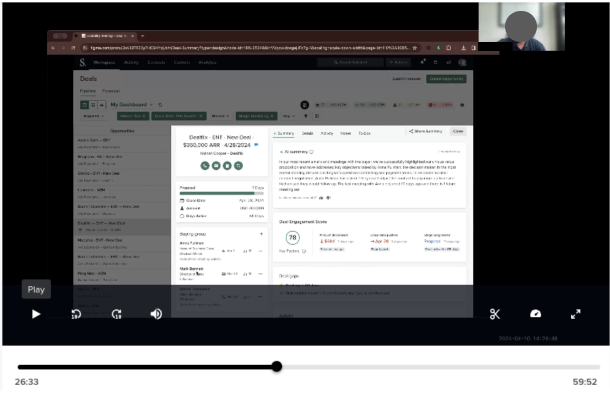Image resolution: width=610 pixels, height=396 pixels.
Task: Add a member with Buying group plus icon
Action: [x=261, y=234]
